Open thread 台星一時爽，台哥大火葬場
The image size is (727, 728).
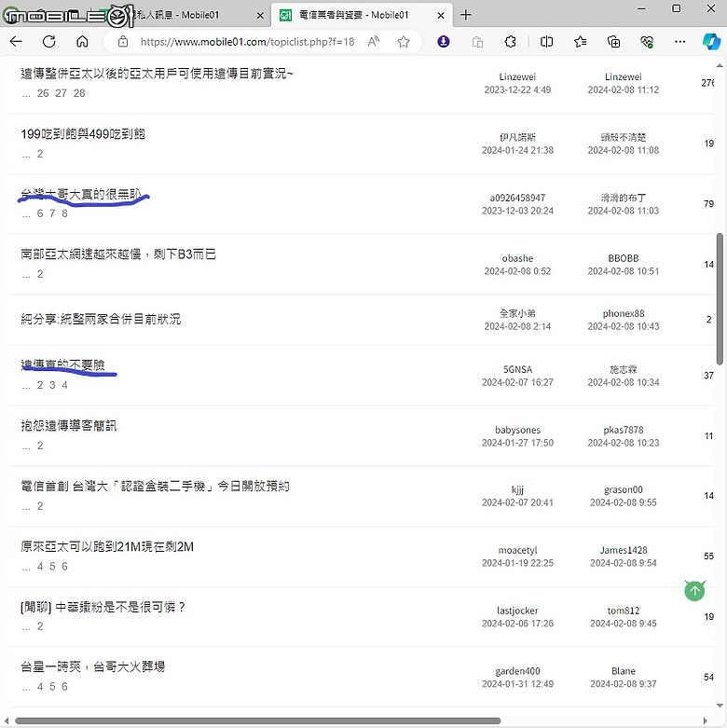click(x=93, y=666)
